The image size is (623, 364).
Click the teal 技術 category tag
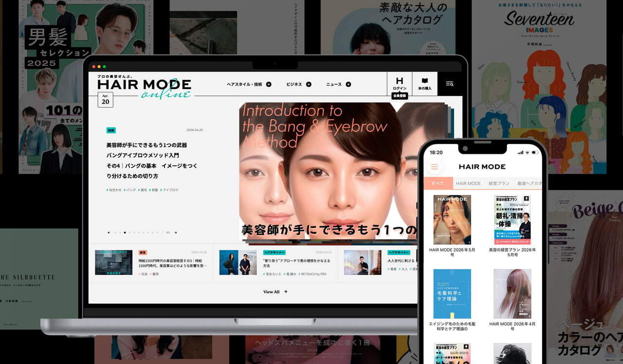(111, 130)
